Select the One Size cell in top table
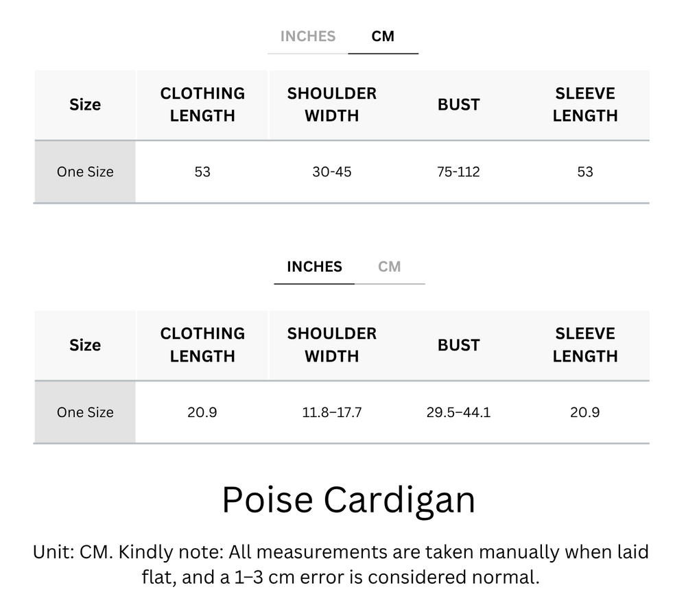This screenshot has height=616, width=686. (x=84, y=171)
